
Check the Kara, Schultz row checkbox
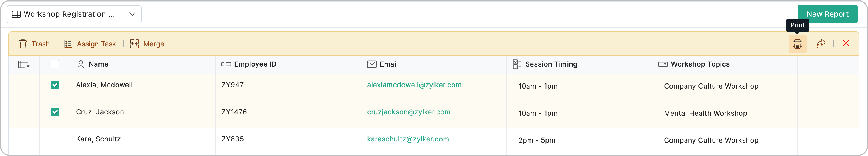55,139
